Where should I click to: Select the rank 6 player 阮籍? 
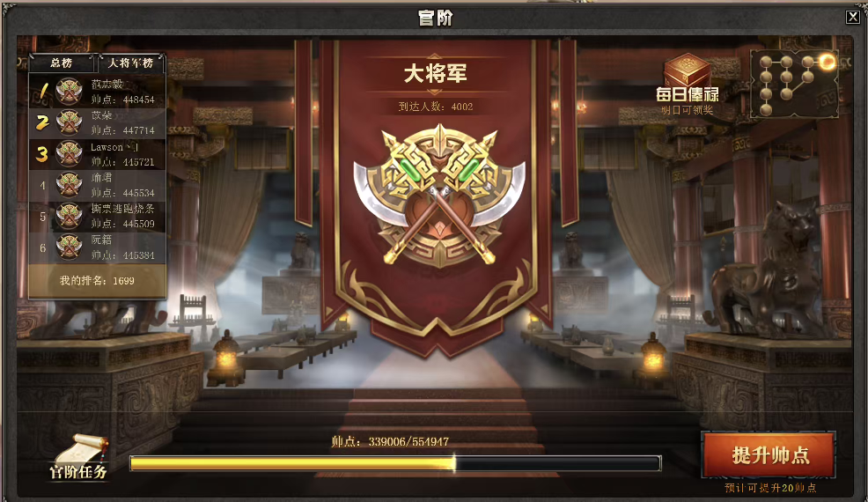98,247
